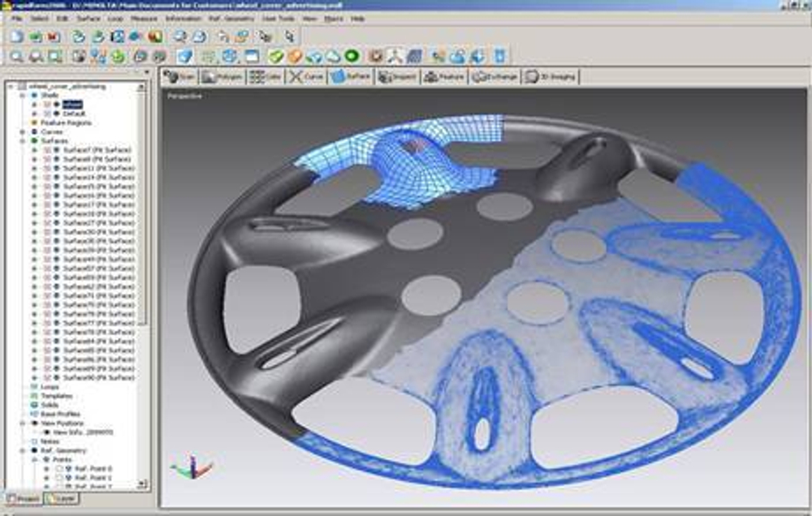Collapse the Surfaces tree branch
Image resolution: width=812 pixels, height=516 pixels.
[x=21, y=140]
